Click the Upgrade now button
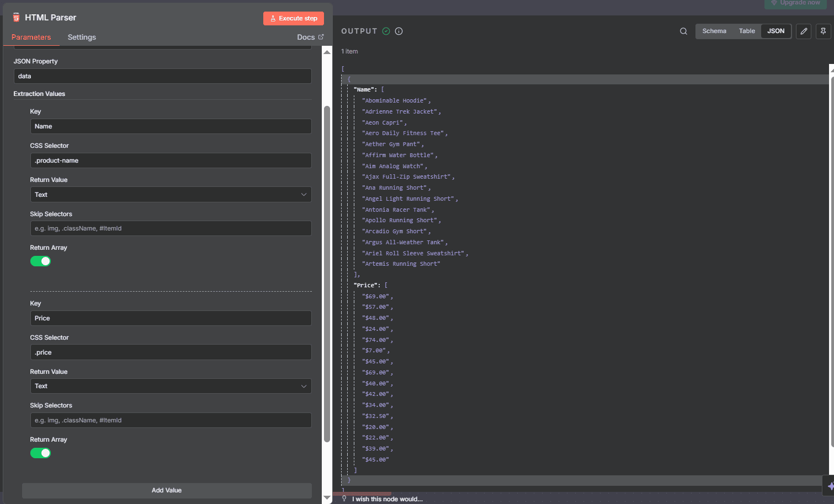Screen dimensions: 834x504 coord(795,3)
